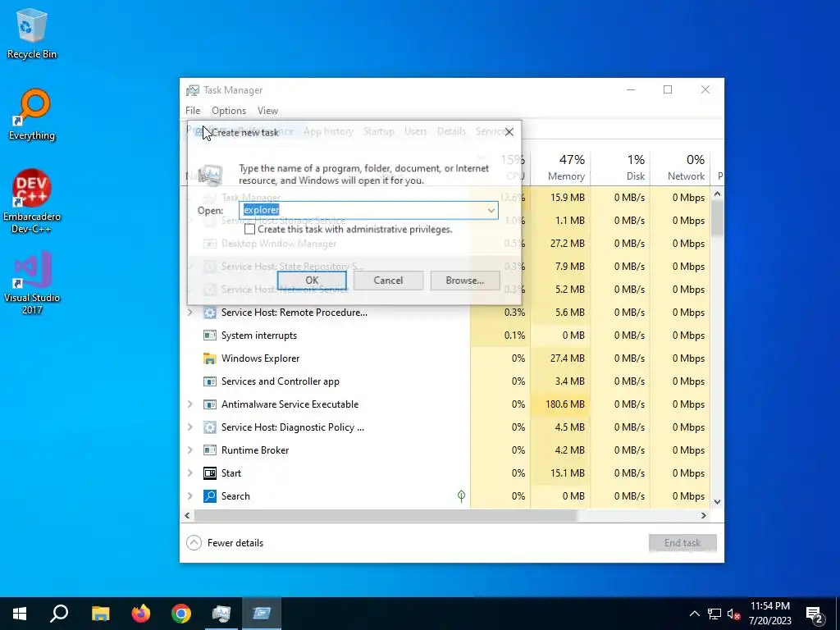This screenshot has width=840, height=630.
Task: Click the scroll up arrow of process list
Action: pyautogui.click(x=717, y=194)
